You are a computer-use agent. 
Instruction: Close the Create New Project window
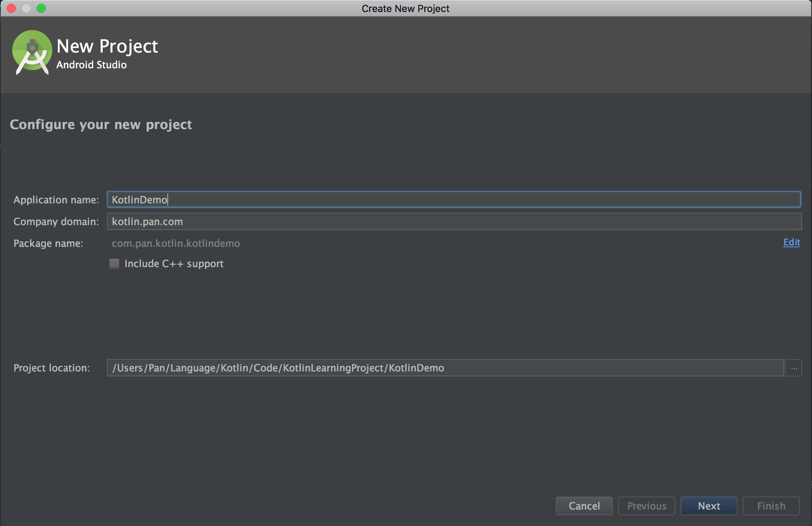pyautogui.click(x=11, y=8)
